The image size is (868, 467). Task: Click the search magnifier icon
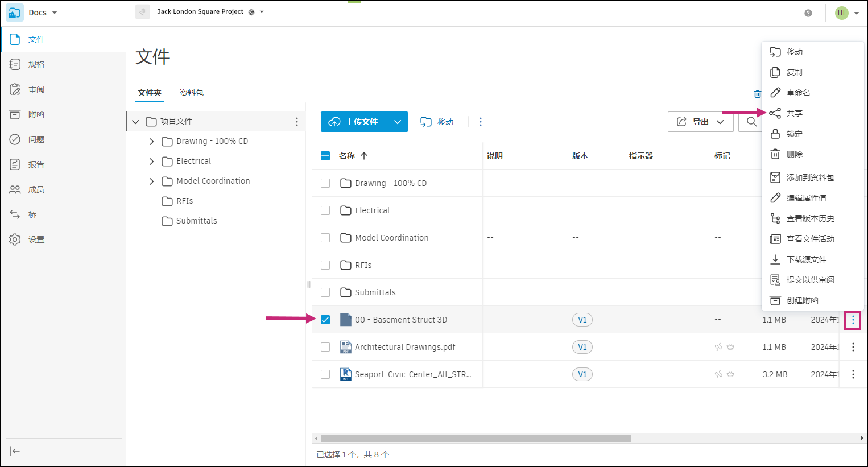click(751, 122)
